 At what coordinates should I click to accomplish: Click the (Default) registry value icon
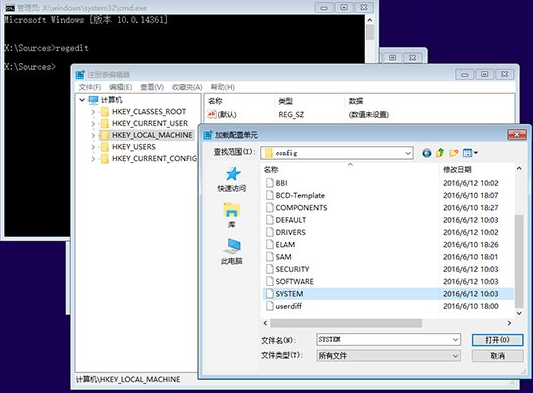(x=212, y=114)
